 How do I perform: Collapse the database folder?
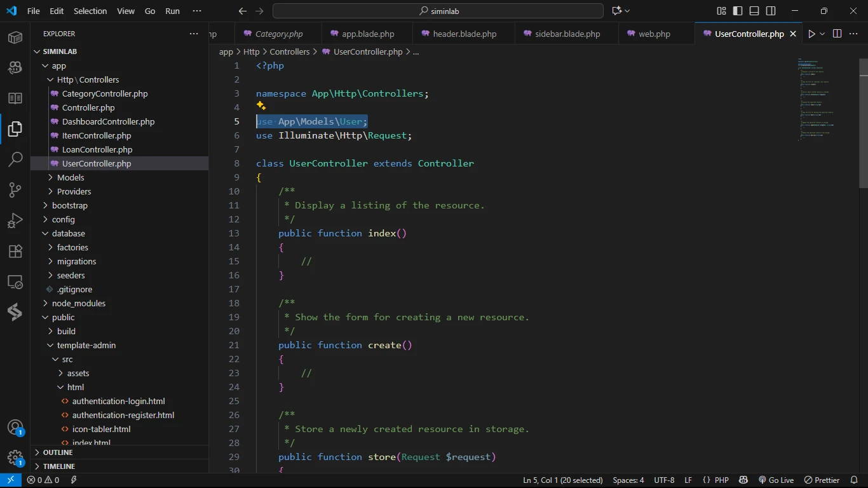68,233
